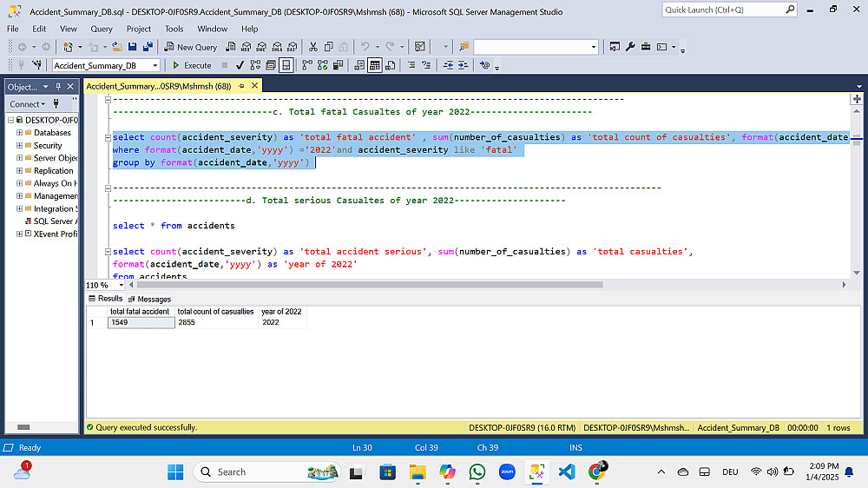Screen dimensions: 868x488
Task: Open Properties with the wrench icon
Action: (630, 47)
